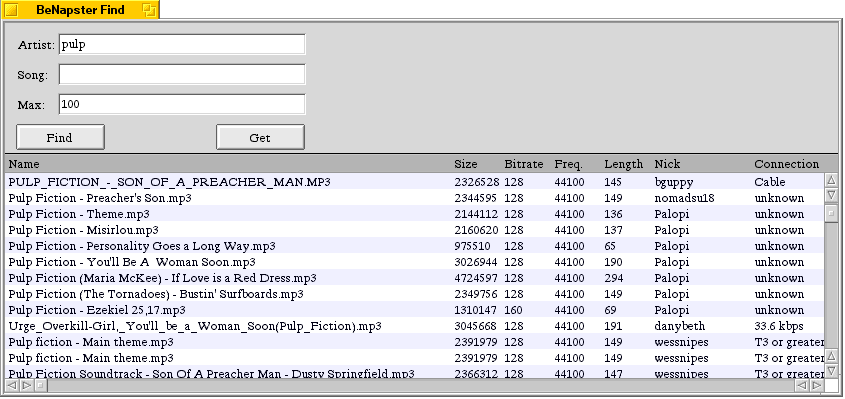
Task: Click the danybeth nick
Action: coord(680,326)
